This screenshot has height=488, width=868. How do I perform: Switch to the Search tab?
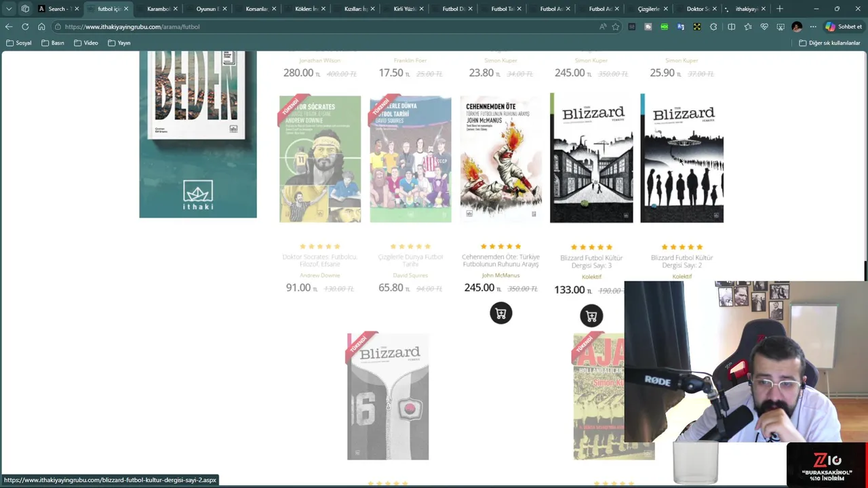(58, 9)
